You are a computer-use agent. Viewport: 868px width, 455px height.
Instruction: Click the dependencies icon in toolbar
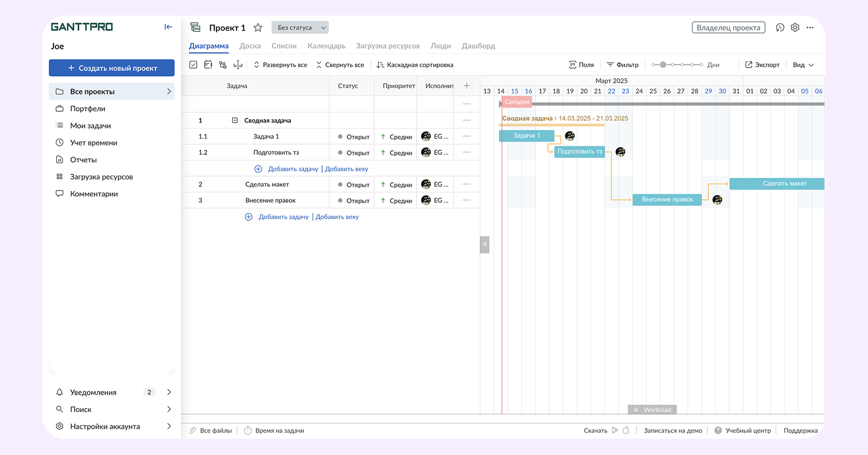point(222,64)
